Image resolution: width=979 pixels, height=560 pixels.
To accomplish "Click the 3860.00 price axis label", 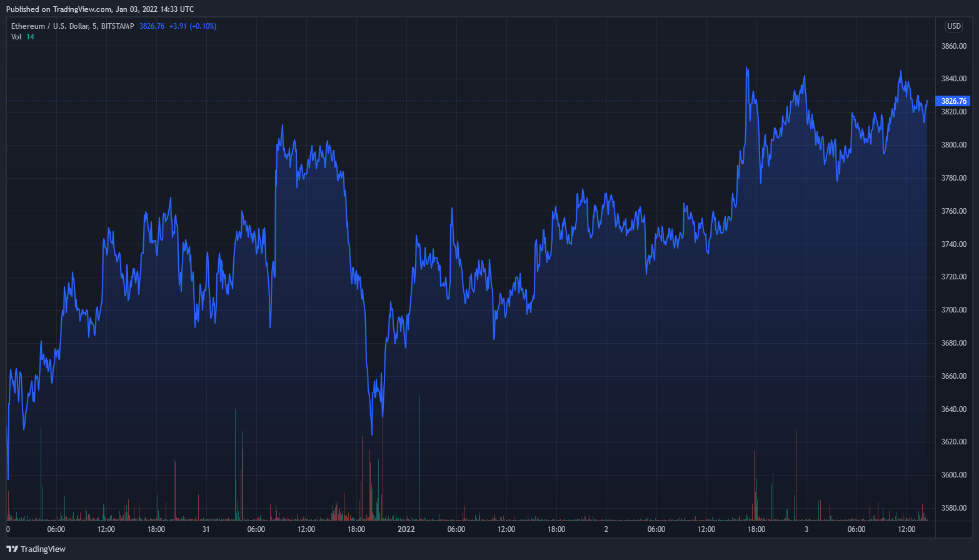I will 954,46.
